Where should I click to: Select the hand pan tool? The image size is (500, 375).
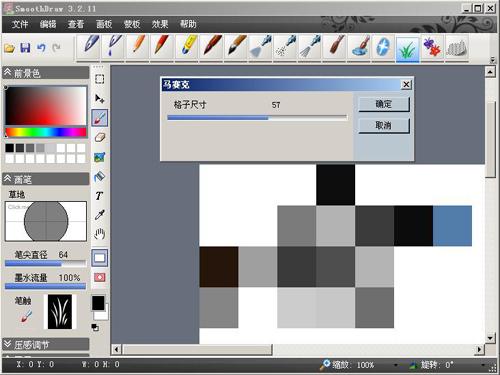100,234
